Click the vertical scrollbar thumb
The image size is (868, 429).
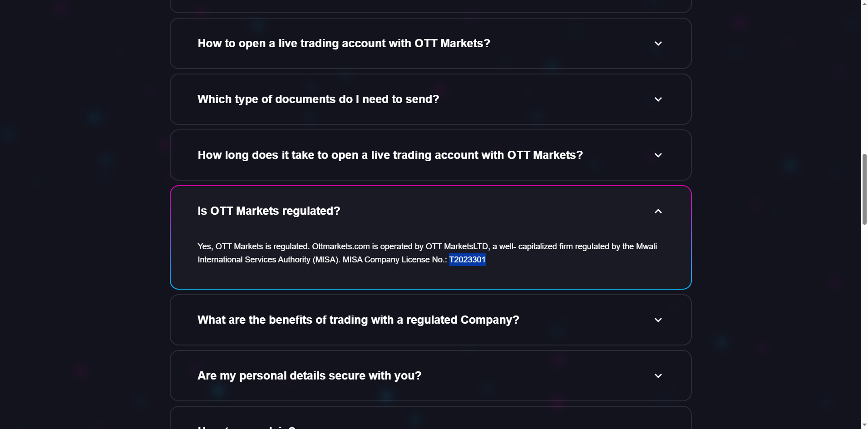864,189
